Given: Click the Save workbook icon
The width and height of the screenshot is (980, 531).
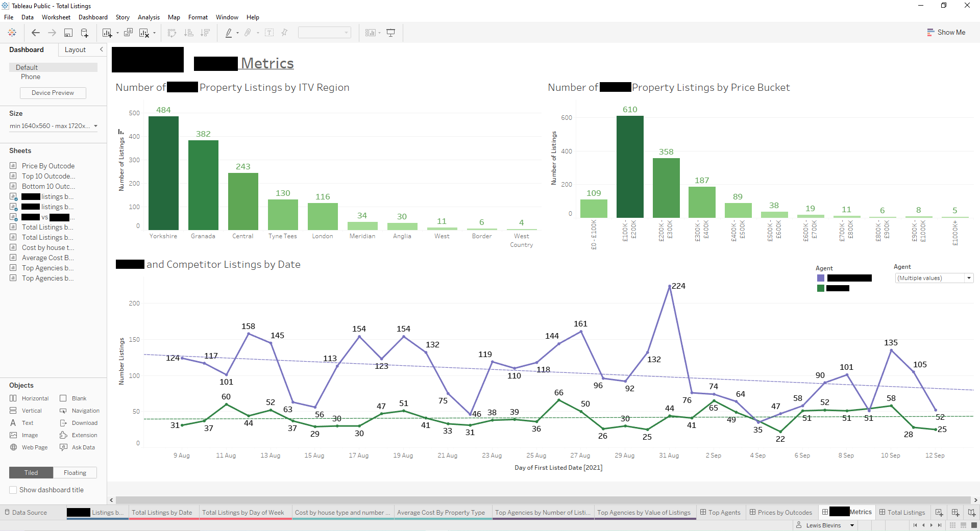Looking at the screenshot, I should [68, 33].
